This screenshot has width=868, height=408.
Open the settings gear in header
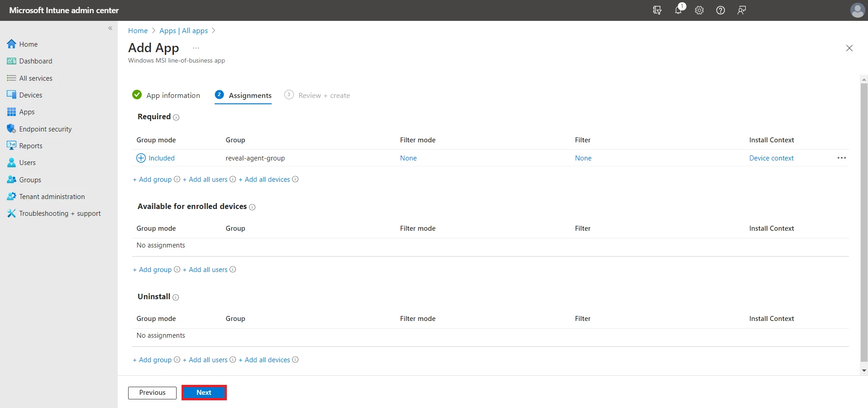[x=700, y=10]
